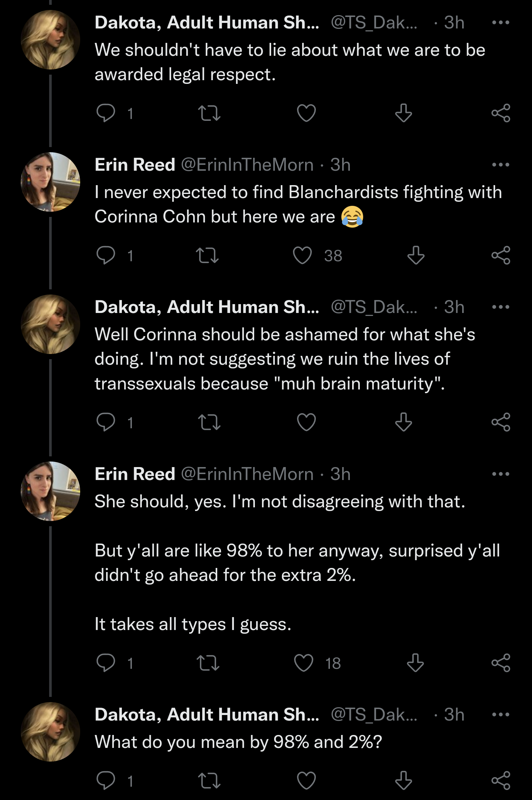Image resolution: width=532 pixels, height=800 pixels.
Task: Like Dakota's '98% and 2%' question tweet
Action: tap(306, 780)
